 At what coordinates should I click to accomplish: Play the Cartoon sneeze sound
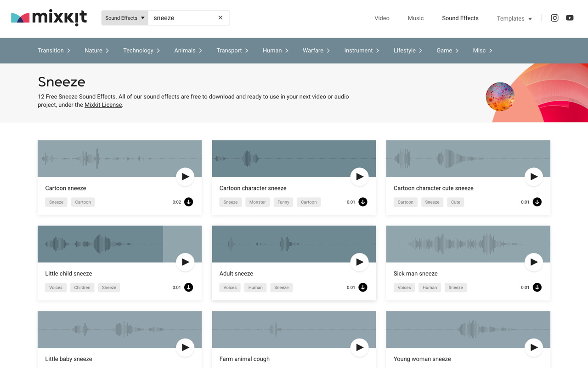pyautogui.click(x=185, y=177)
